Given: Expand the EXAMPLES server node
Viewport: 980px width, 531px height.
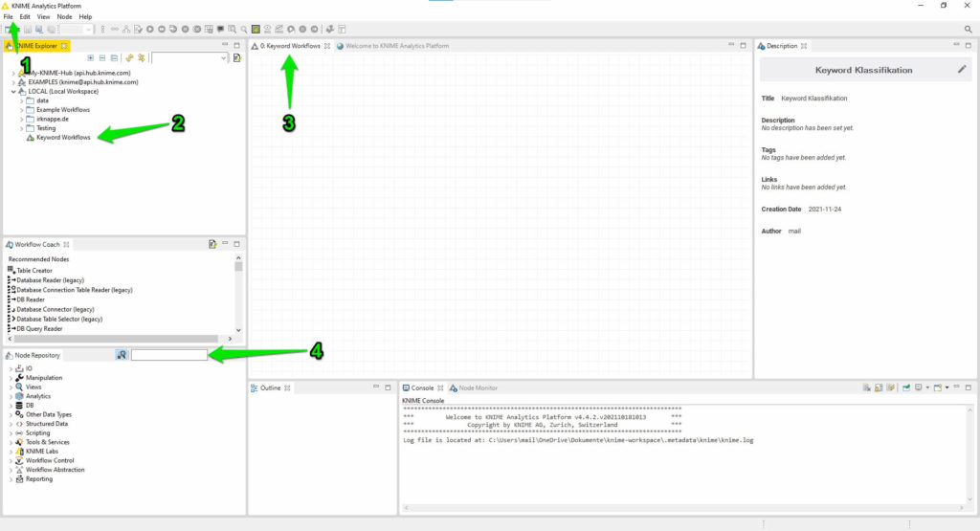Looking at the screenshot, I should click(13, 82).
